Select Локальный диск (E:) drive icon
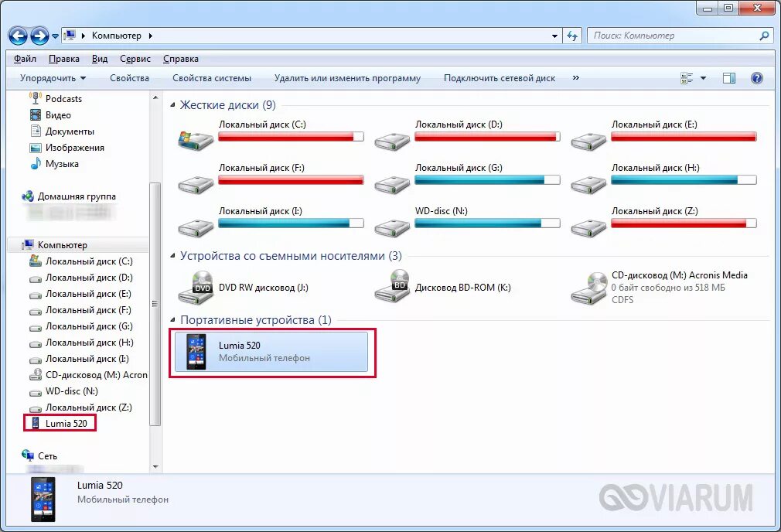The height and width of the screenshot is (532, 781). 588,142
